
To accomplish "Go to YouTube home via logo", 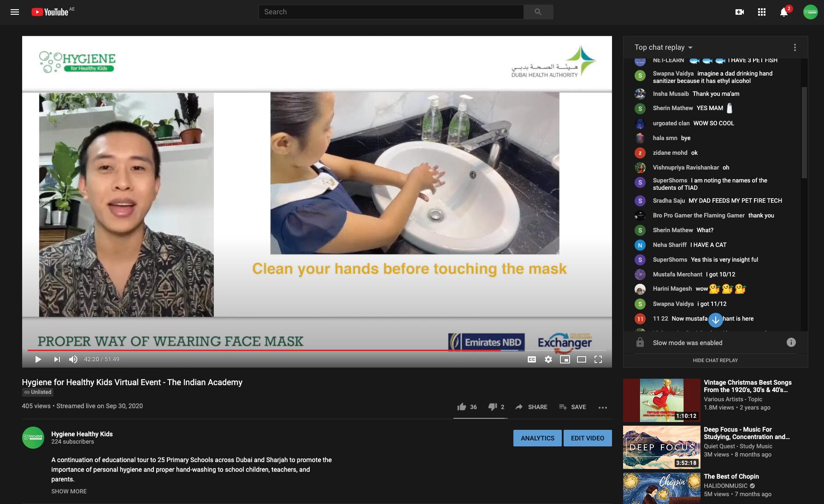I will coord(50,12).
